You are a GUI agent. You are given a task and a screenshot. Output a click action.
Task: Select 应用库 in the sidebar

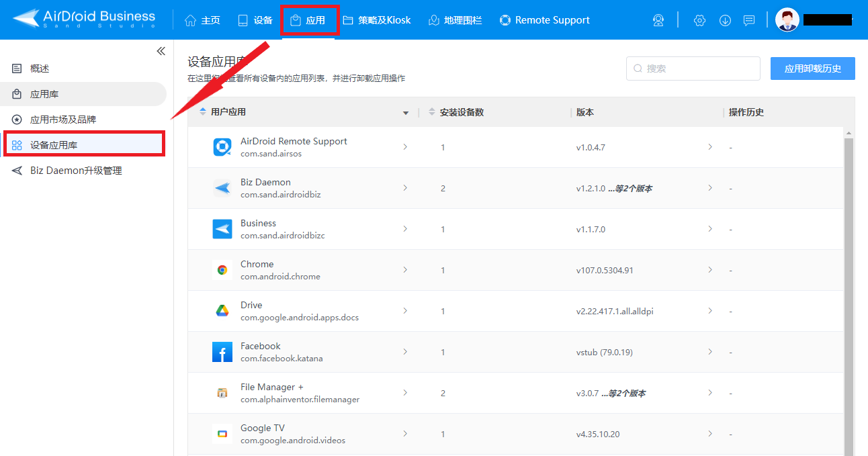pos(83,94)
